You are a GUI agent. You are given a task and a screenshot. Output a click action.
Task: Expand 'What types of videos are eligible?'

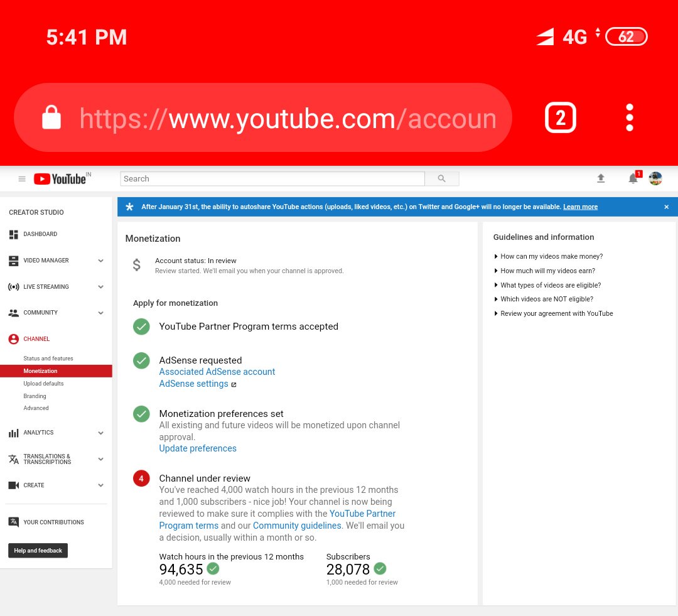click(547, 285)
